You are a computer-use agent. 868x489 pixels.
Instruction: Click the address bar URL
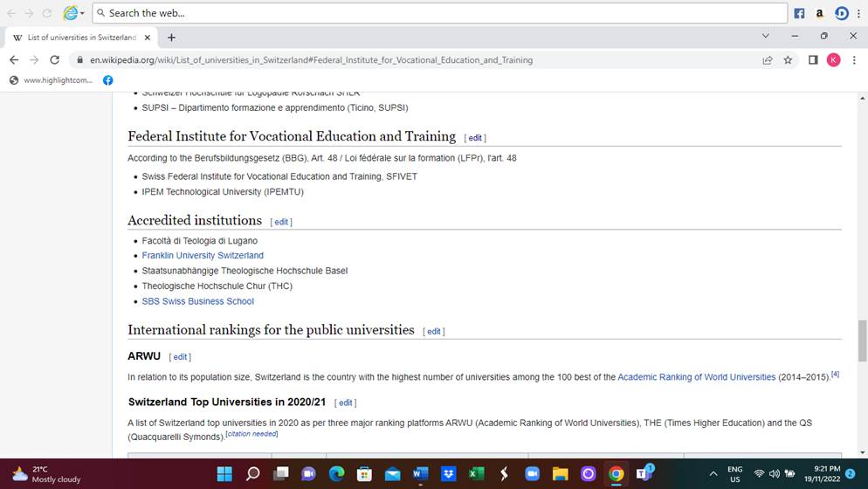coord(311,59)
